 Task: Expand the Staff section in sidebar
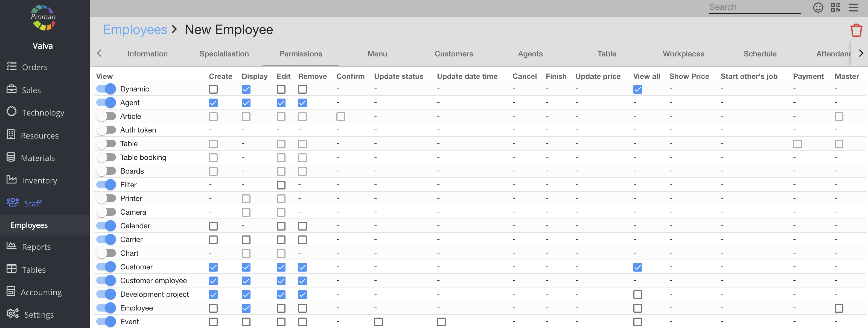pos(33,203)
